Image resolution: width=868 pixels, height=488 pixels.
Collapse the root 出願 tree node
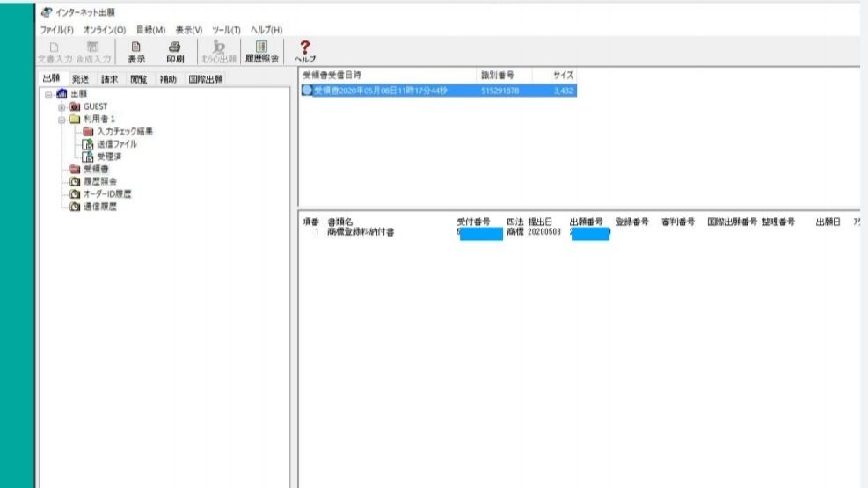coord(50,94)
